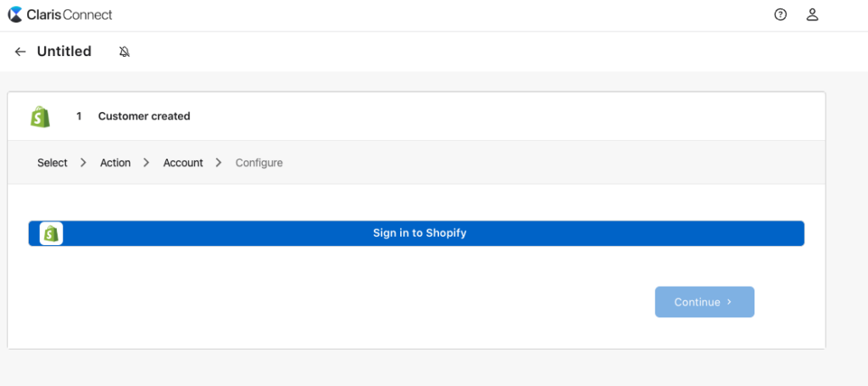
Task: Switch to the Configure breadcrumb step
Action: click(x=259, y=163)
